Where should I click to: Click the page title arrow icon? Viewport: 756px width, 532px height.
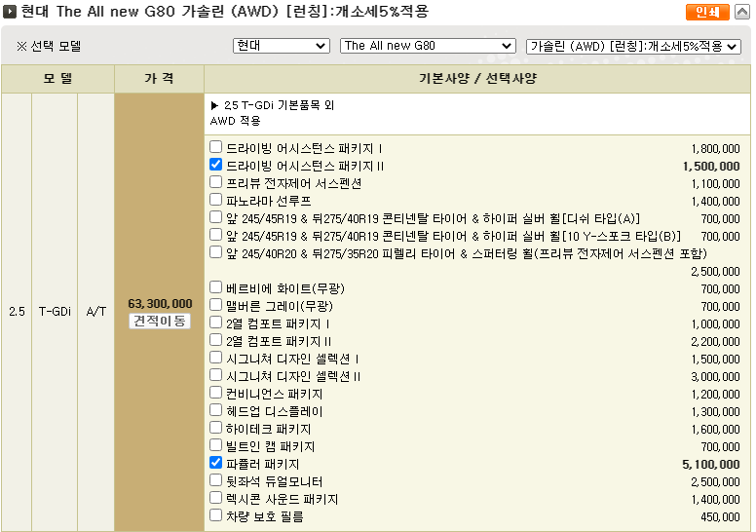(x=9, y=12)
